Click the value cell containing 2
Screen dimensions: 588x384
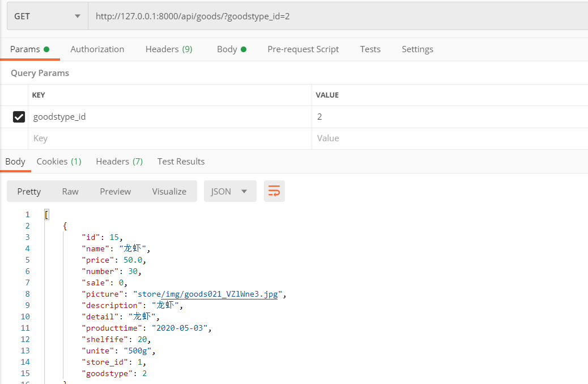(450, 117)
